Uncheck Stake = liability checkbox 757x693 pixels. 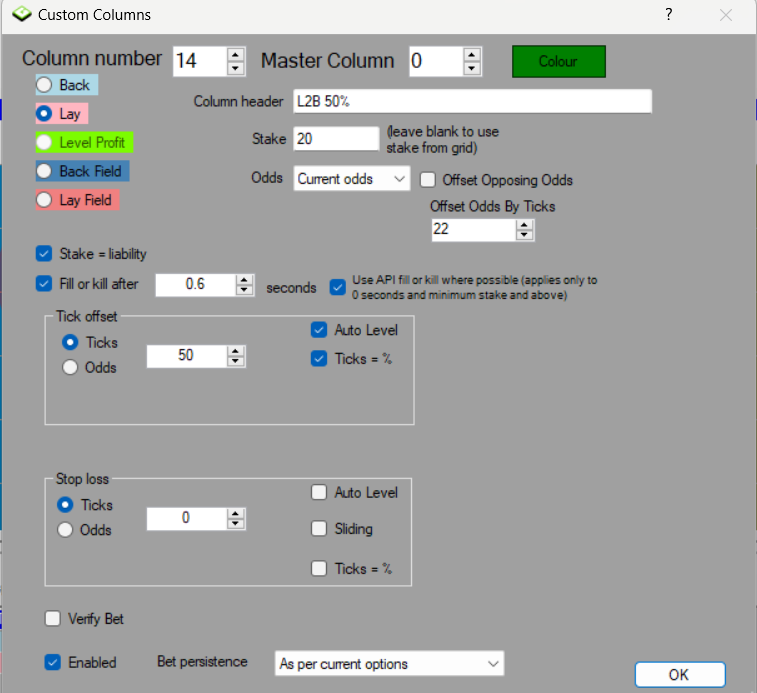[44, 254]
